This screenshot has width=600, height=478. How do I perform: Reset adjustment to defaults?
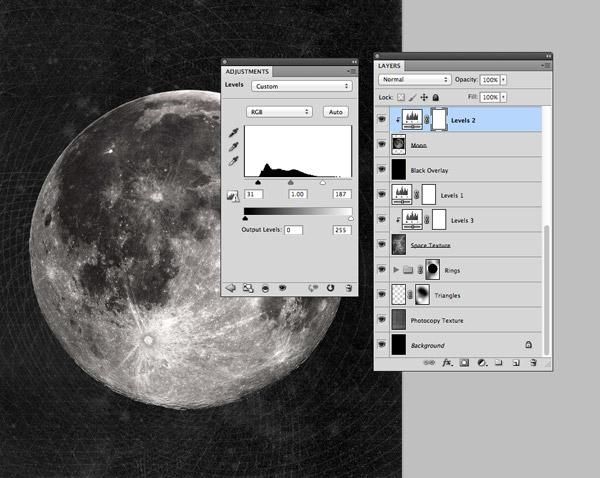[330, 288]
